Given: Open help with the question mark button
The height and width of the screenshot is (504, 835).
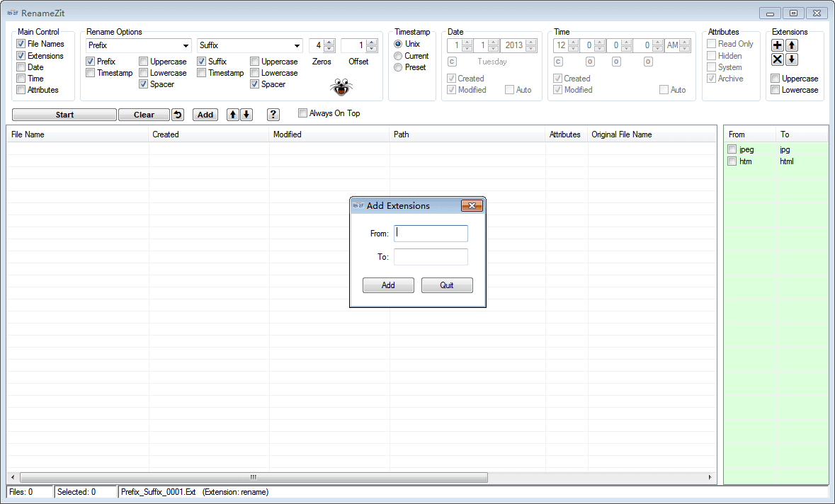Looking at the screenshot, I should click(x=273, y=115).
